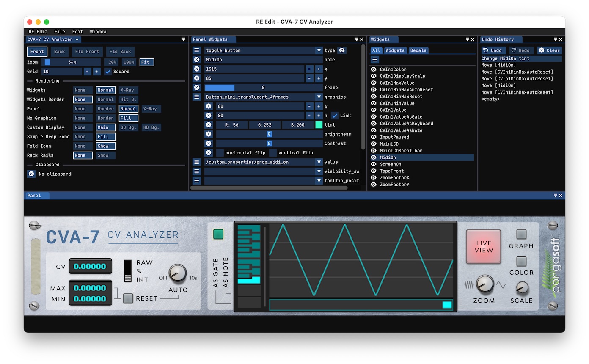Open the hamburger menu beside the graphics row

[x=197, y=97]
